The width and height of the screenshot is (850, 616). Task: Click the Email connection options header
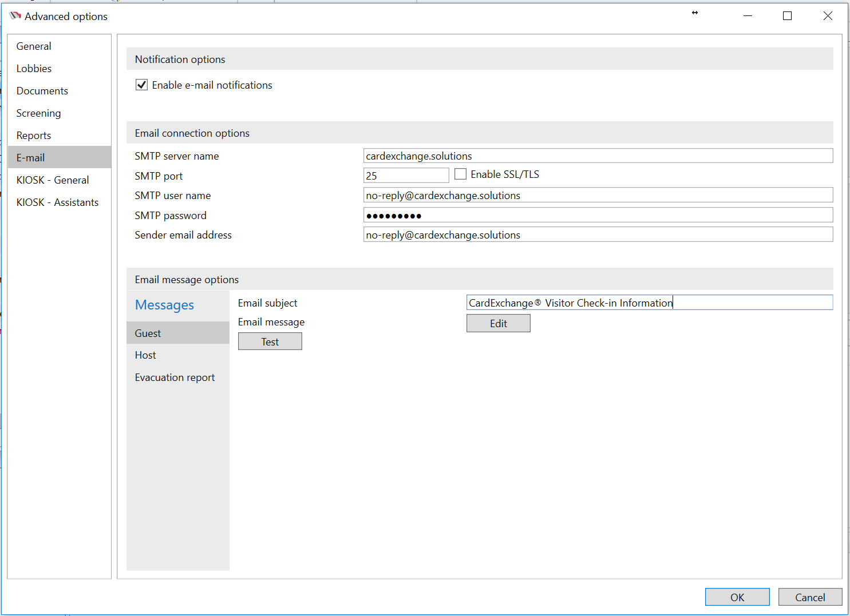480,133
